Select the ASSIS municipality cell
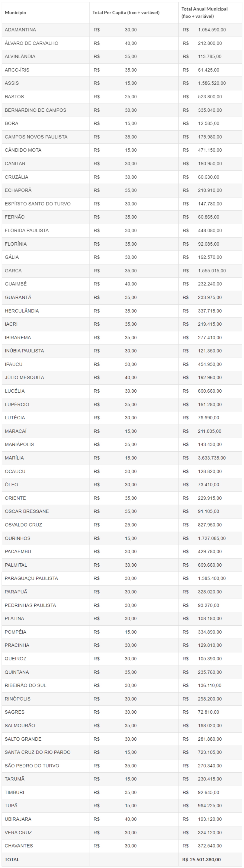The height and width of the screenshot is (868, 244). click(x=12, y=83)
